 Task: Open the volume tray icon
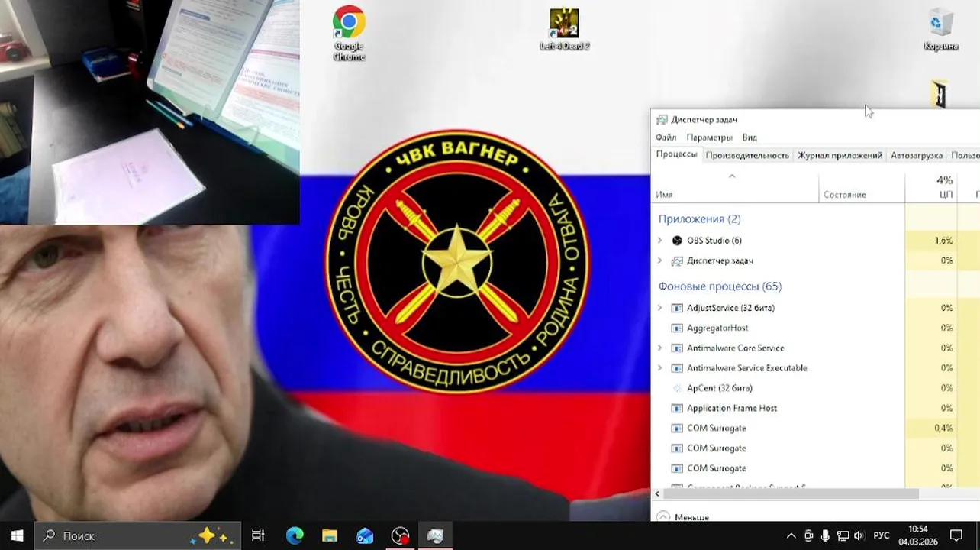coord(859,535)
